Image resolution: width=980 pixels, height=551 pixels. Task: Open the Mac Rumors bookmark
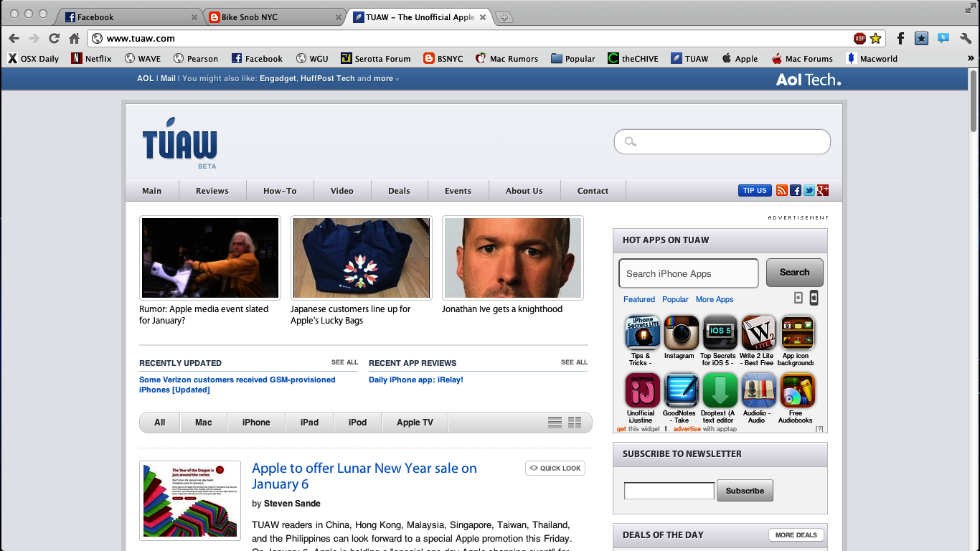pos(507,59)
